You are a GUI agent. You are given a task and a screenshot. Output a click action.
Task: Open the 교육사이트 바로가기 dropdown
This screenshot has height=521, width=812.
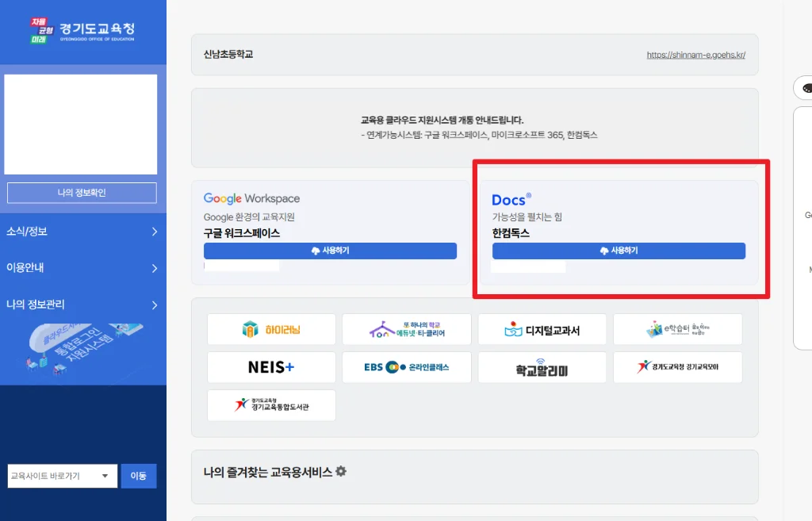click(x=62, y=476)
